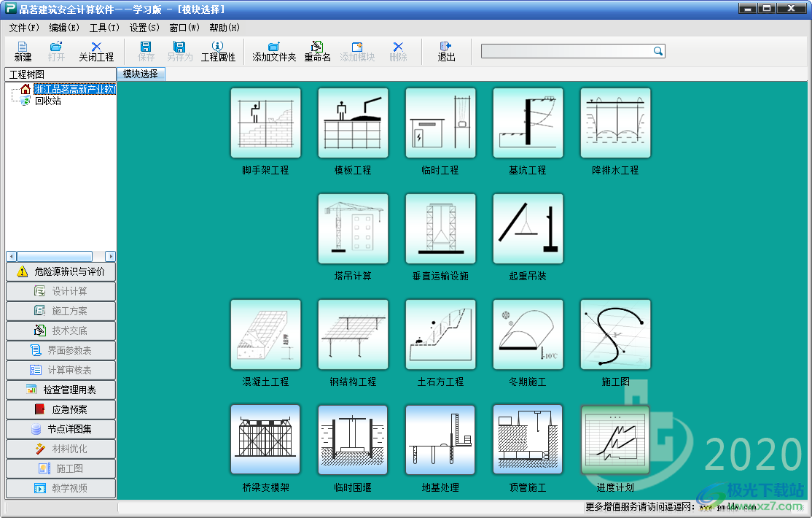Open the 桥梁支模架 module
The image size is (812, 518).
click(x=265, y=440)
